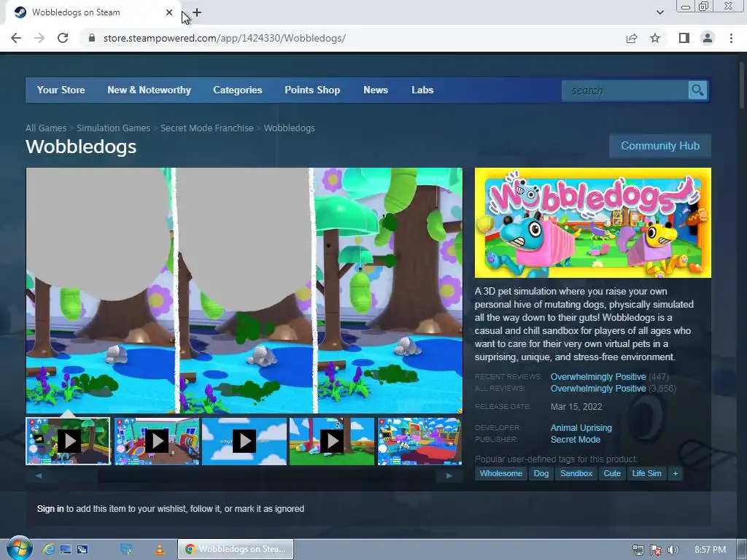Click the address bar URL
Viewport: 747px width, 560px height.
(225, 38)
